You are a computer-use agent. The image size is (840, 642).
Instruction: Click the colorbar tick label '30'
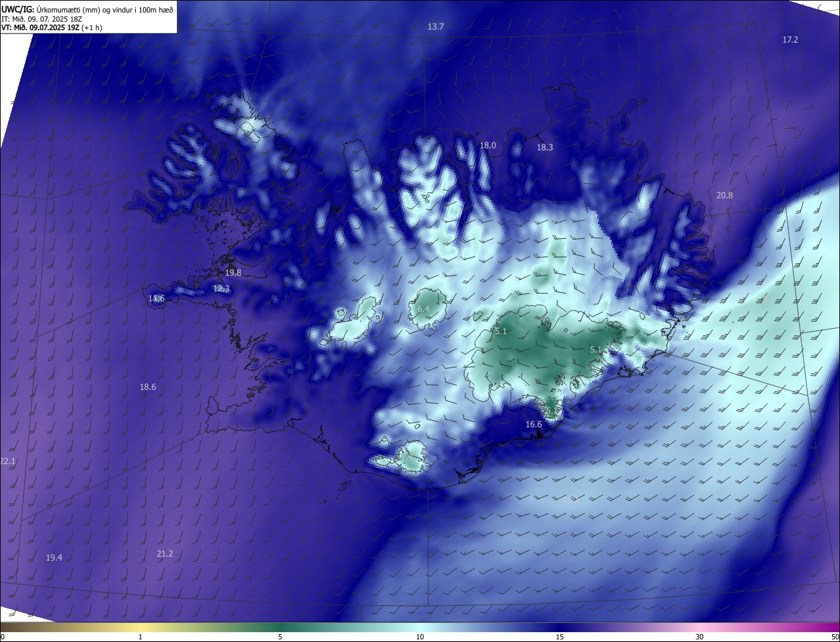700,637
